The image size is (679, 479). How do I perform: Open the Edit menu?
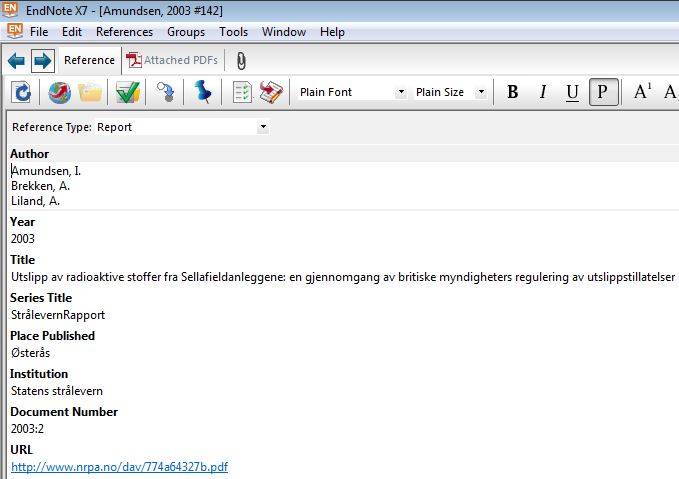72,32
